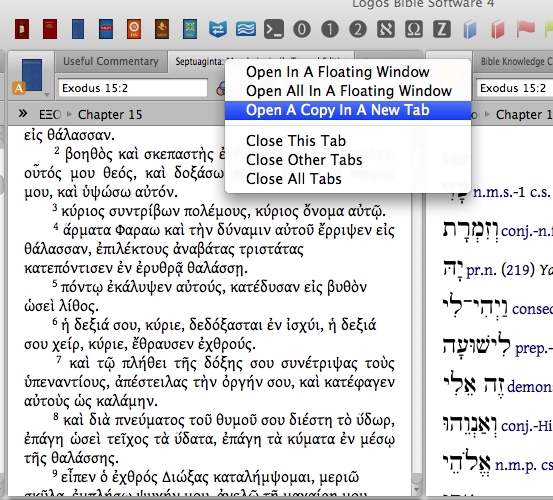Open the light blue book shortcut
This screenshot has width=553, height=500.
coord(469,29)
